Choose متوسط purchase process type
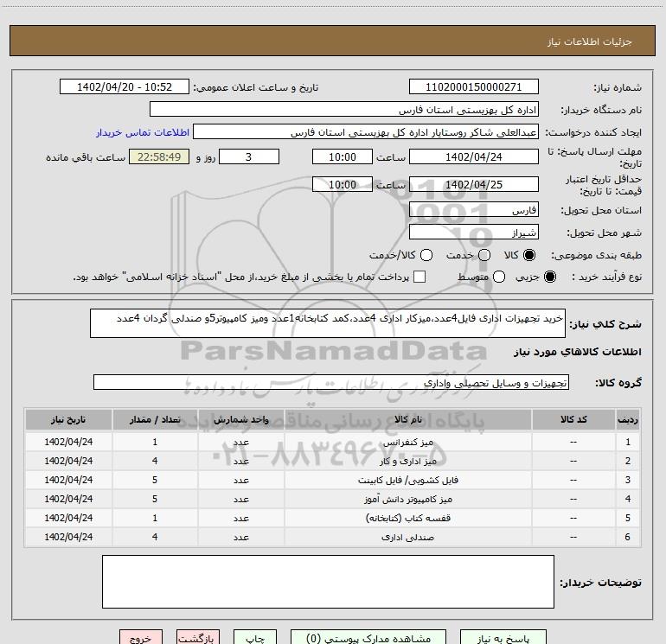This screenshot has height=644, width=666. coord(499,277)
